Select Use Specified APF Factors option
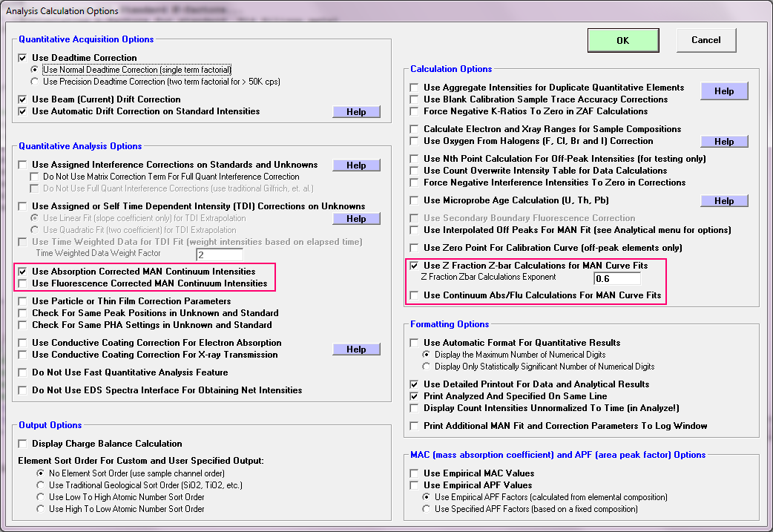 [x=427, y=509]
